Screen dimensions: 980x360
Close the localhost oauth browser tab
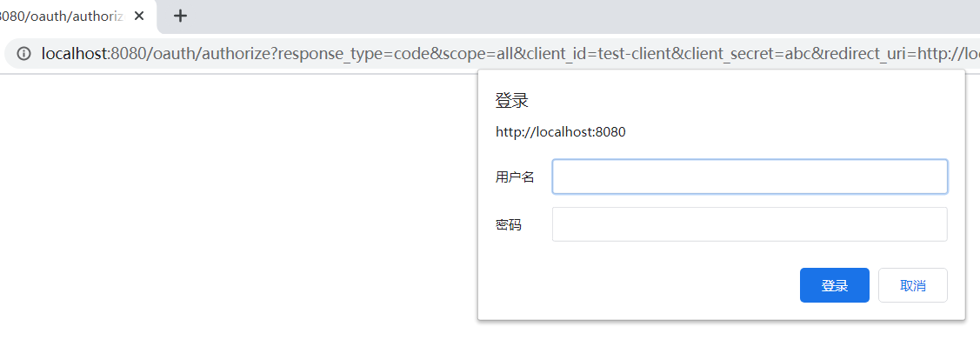[x=139, y=16]
